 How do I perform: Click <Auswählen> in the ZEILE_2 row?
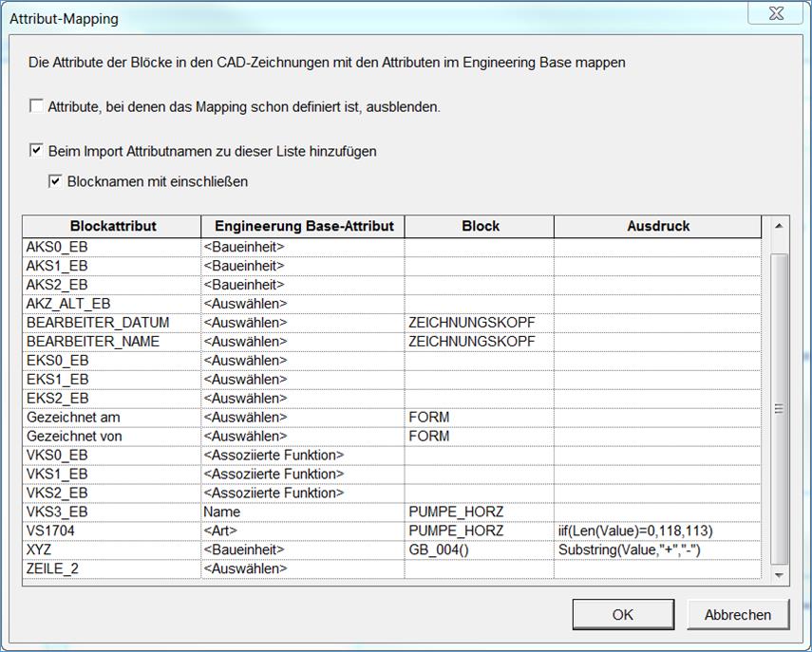point(303,568)
